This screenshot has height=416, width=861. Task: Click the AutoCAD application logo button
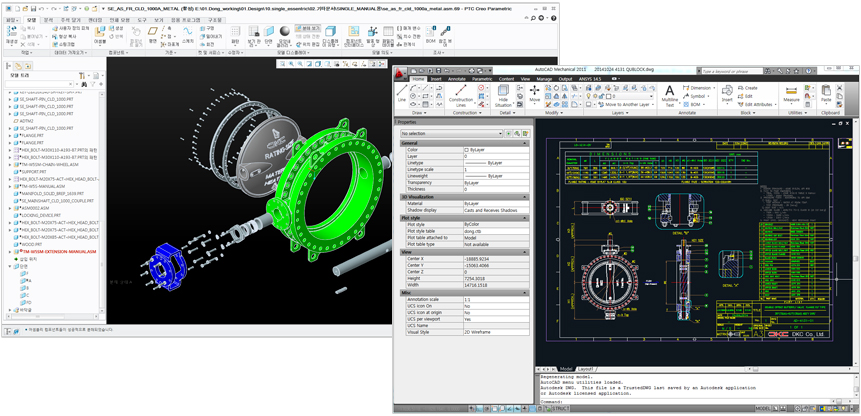[x=401, y=73]
